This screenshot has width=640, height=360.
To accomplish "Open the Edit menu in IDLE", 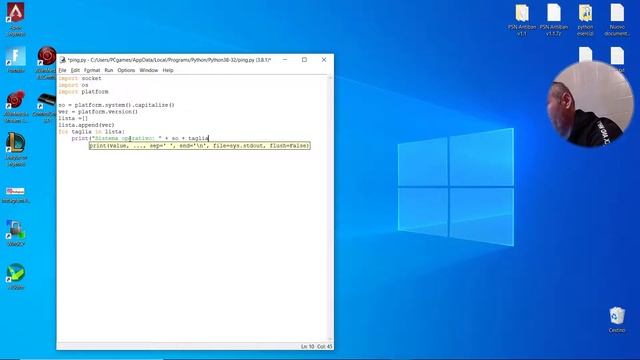I will tap(75, 70).
